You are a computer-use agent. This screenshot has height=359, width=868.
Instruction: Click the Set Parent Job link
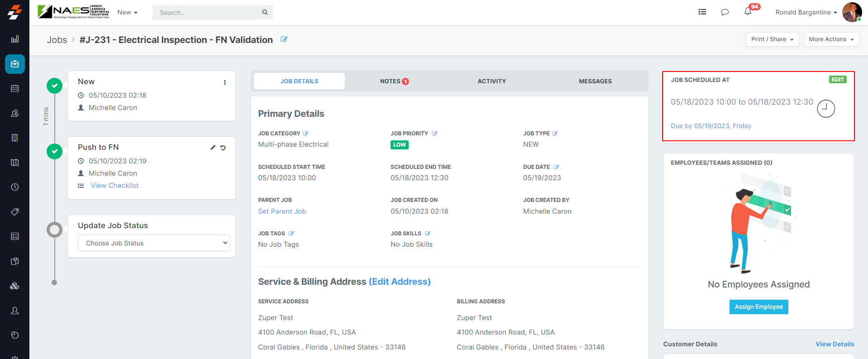point(282,211)
